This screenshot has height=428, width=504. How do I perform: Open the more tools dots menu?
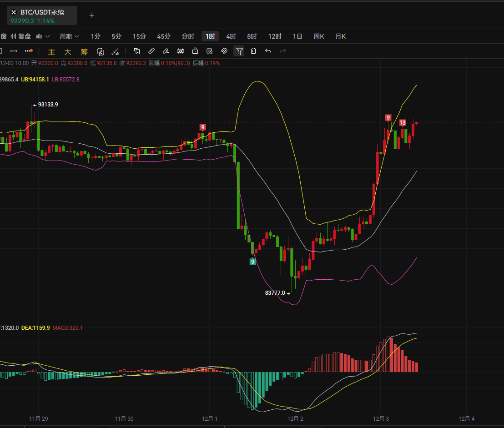pos(28,51)
